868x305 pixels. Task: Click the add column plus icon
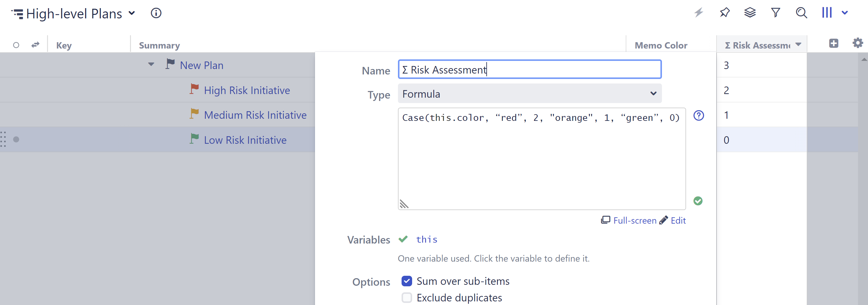833,43
